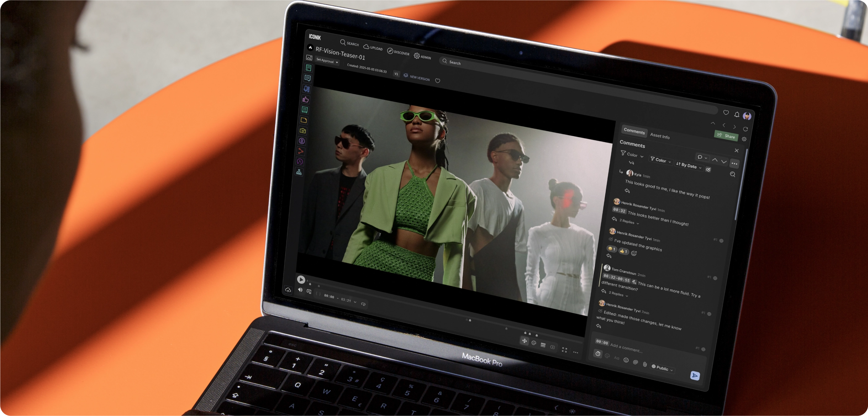
Task: Open the metadata document icon in left sidebar
Action: coord(308,68)
